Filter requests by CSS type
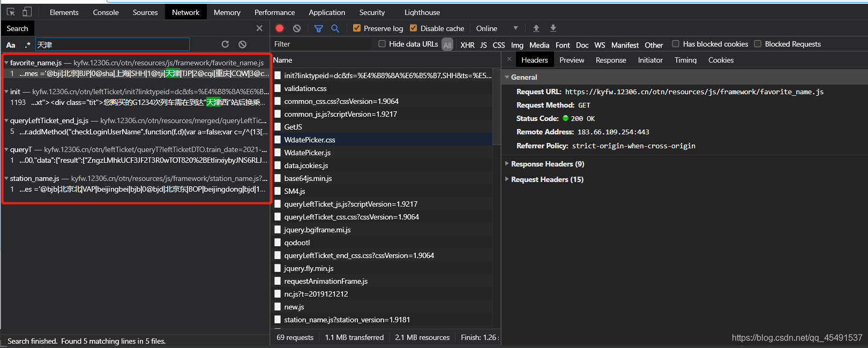Viewport: 868px width, 348px height. point(499,45)
